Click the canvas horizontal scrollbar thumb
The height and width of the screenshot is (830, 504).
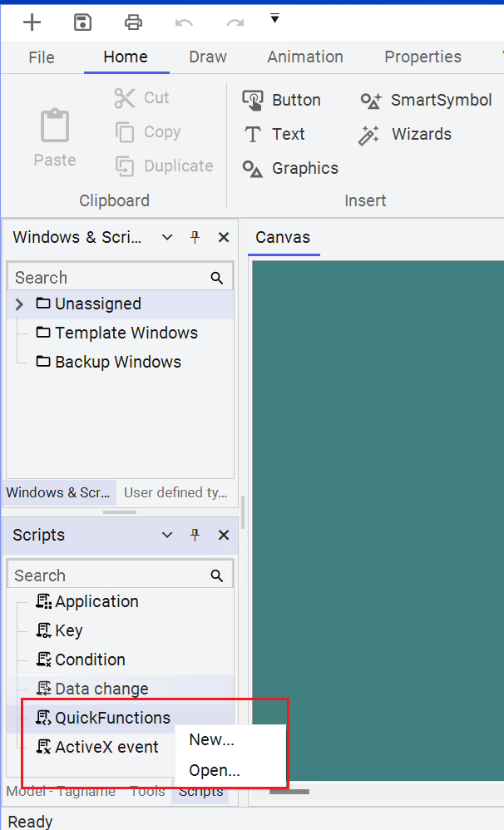point(289,792)
